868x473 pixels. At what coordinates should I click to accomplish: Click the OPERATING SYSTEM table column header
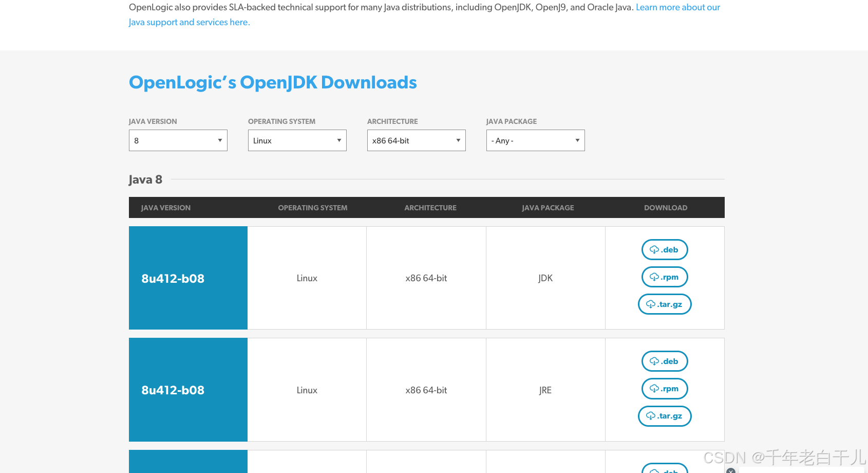313,208
